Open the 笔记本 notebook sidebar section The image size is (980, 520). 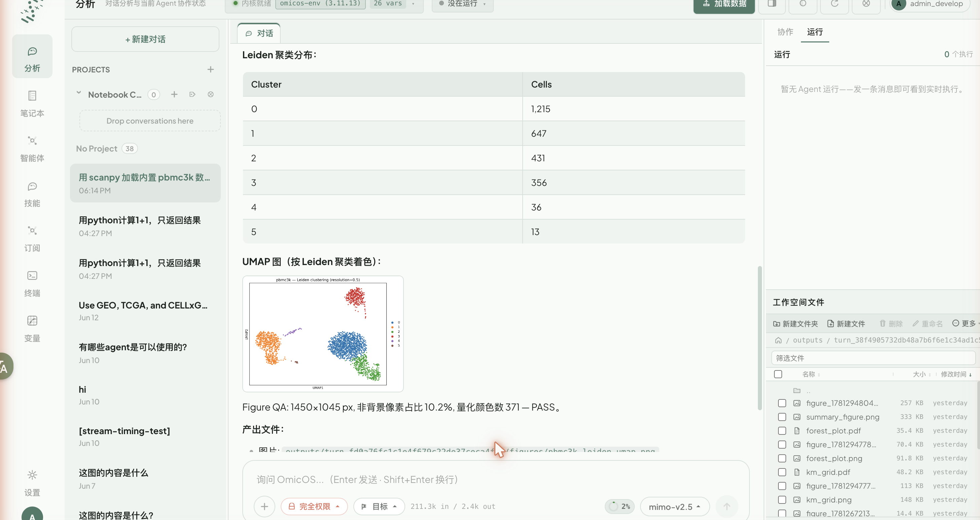click(32, 103)
